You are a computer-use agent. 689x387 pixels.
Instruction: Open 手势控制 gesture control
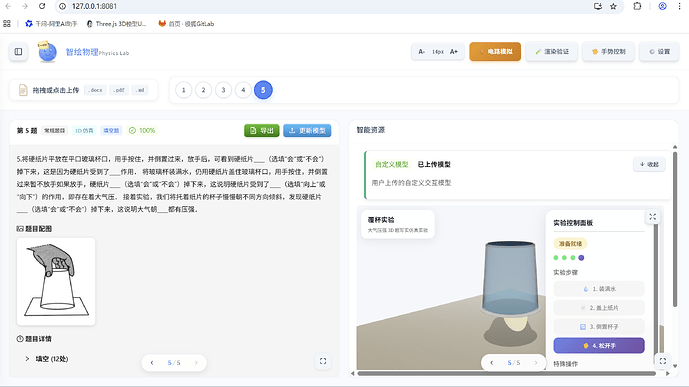coord(609,52)
